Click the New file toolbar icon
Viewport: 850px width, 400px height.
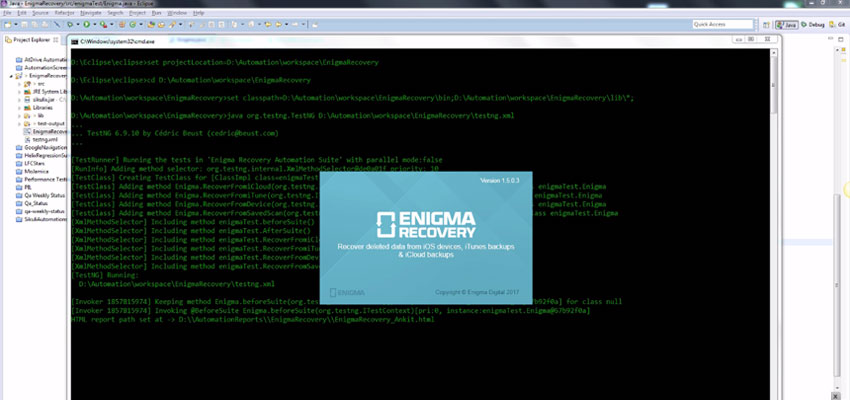pyautogui.click(x=8, y=24)
